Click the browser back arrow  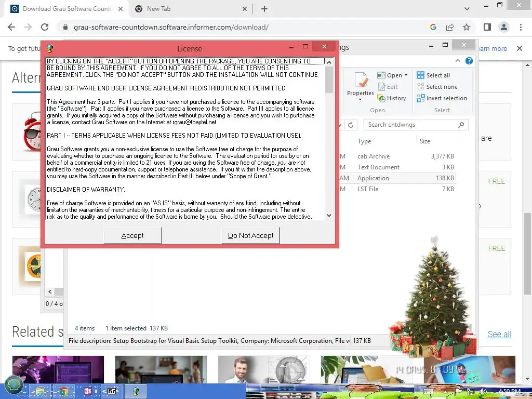[11, 27]
